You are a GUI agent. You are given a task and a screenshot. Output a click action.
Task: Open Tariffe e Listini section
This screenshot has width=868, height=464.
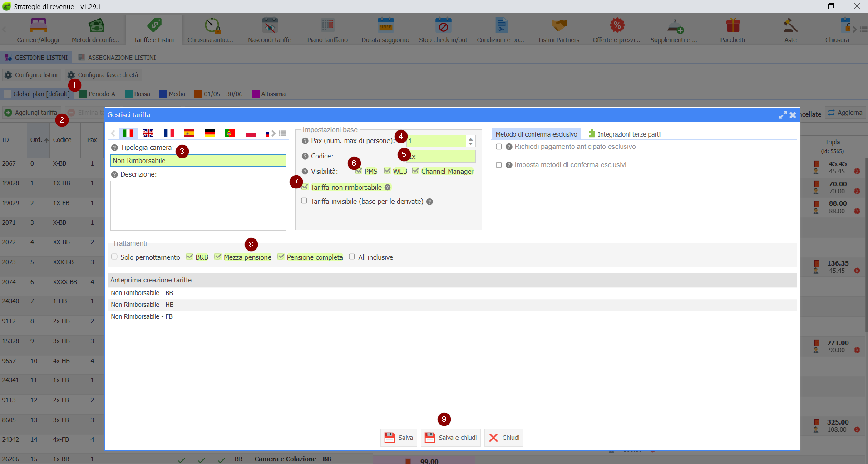(x=154, y=30)
